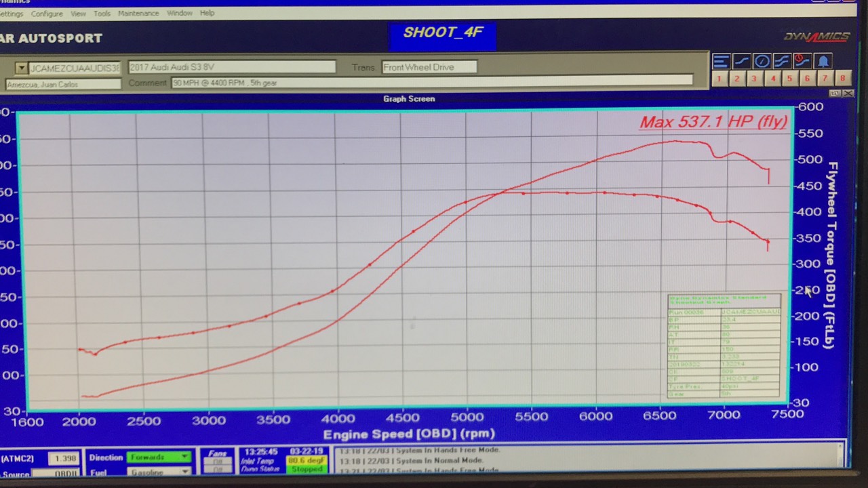Click the ATMC2 value 1.398 field
868x488 pixels.
[64, 459]
